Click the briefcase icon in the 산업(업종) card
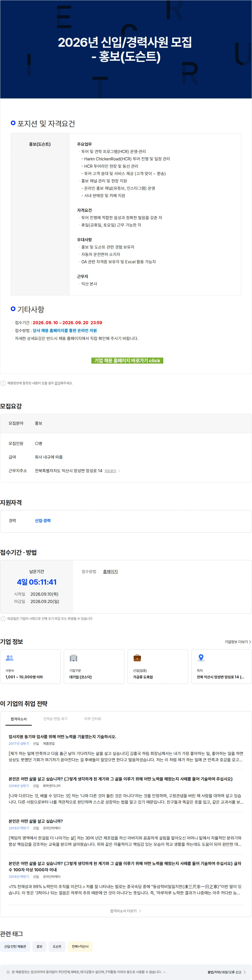The image size is (252, 980). [137, 658]
